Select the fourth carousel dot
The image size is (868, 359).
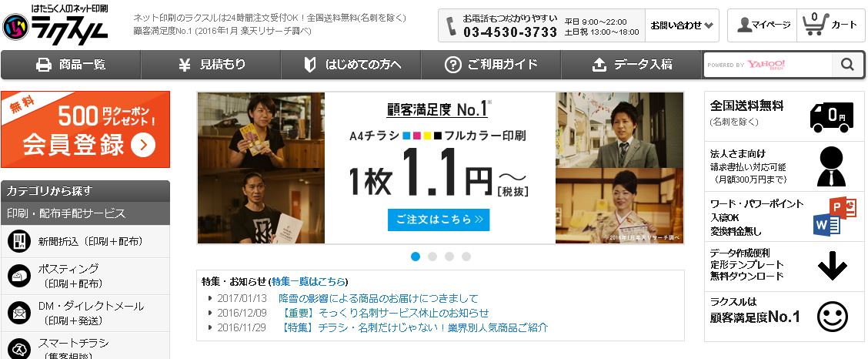coord(466,257)
